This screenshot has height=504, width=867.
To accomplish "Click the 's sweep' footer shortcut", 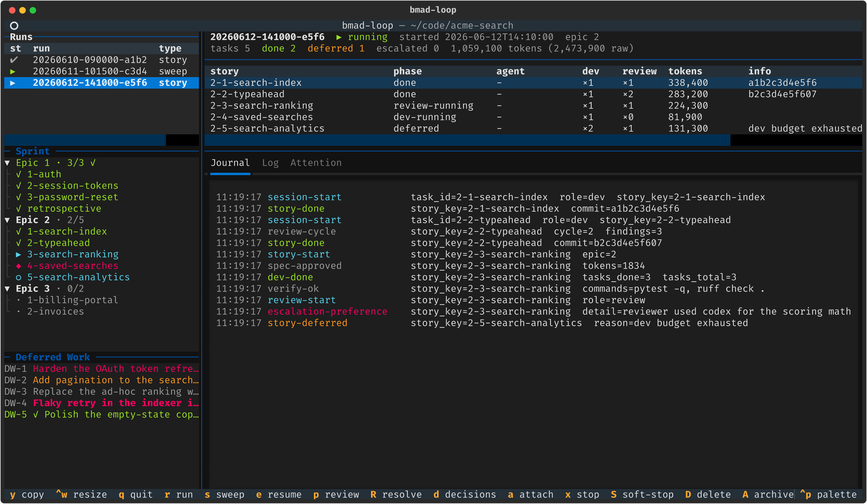I will pyautogui.click(x=224, y=495).
